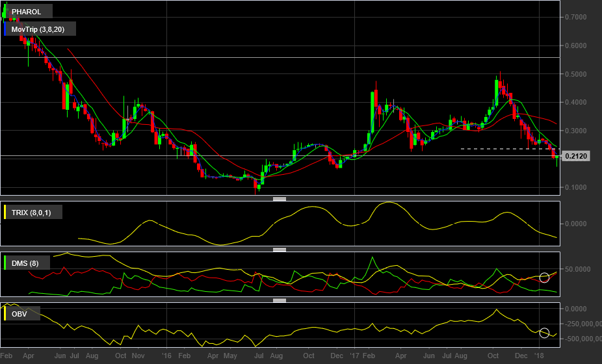Screen dimensions: 602x364
Task: Click the OBV -250,000,000 axis value
Action: [x=582, y=324]
